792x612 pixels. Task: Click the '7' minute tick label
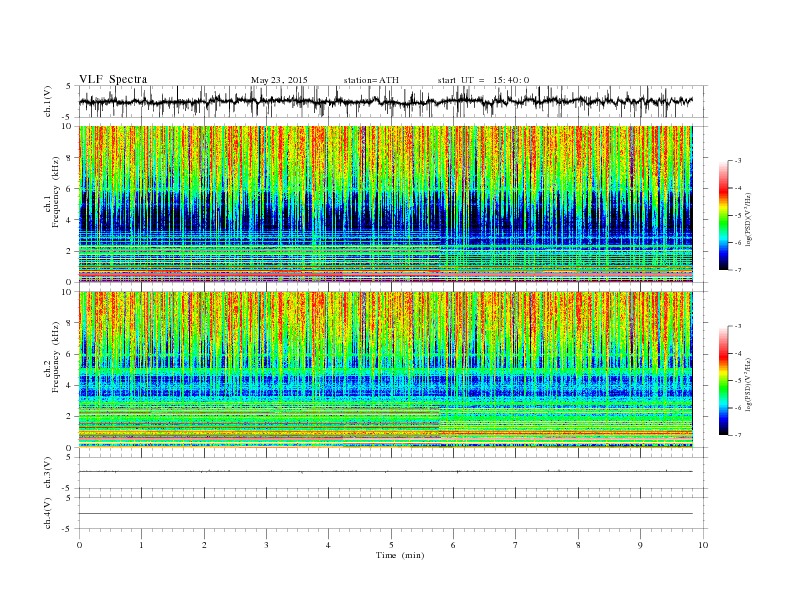pos(516,545)
